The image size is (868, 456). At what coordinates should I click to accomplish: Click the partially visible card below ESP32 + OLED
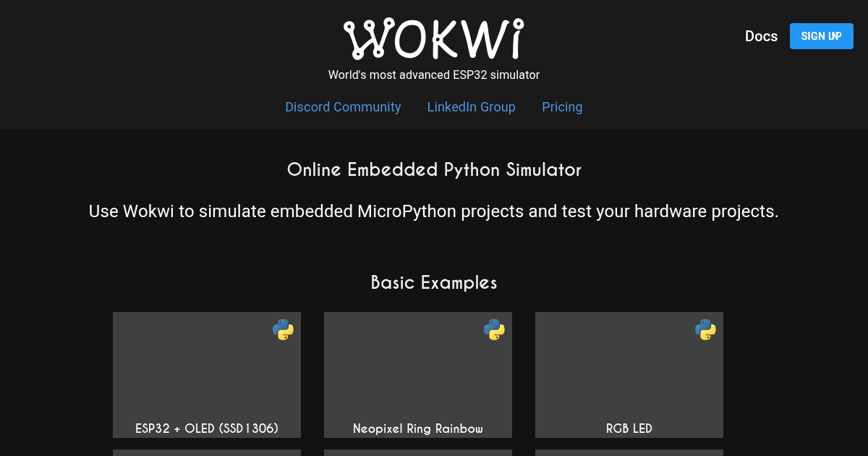tap(207, 452)
